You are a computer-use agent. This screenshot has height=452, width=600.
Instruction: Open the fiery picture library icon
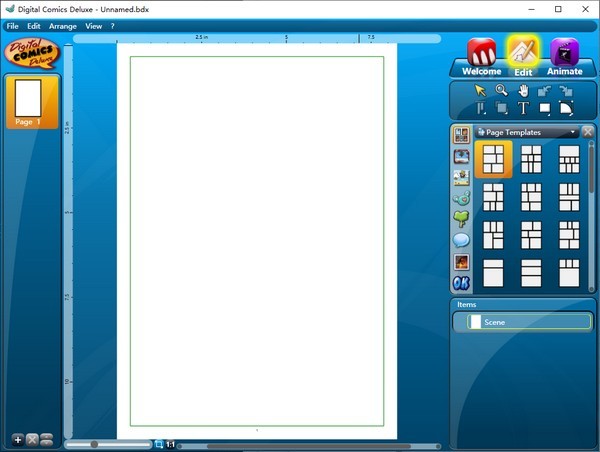tap(461, 262)
